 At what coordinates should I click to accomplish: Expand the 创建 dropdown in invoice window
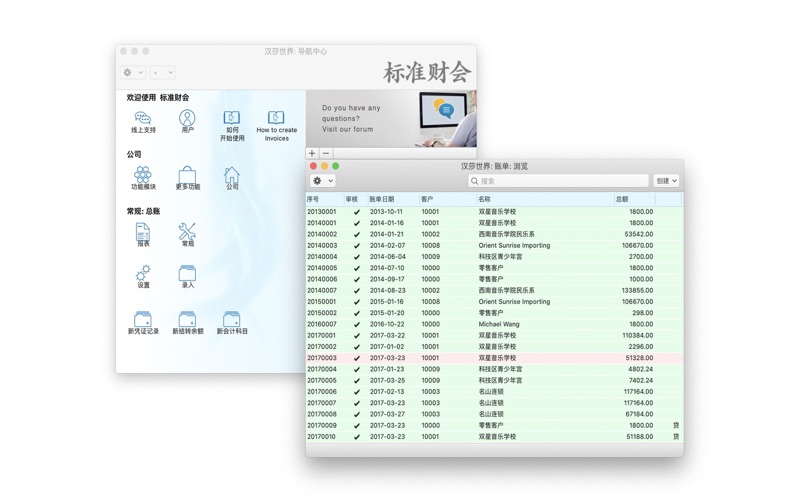click(666, 181)
